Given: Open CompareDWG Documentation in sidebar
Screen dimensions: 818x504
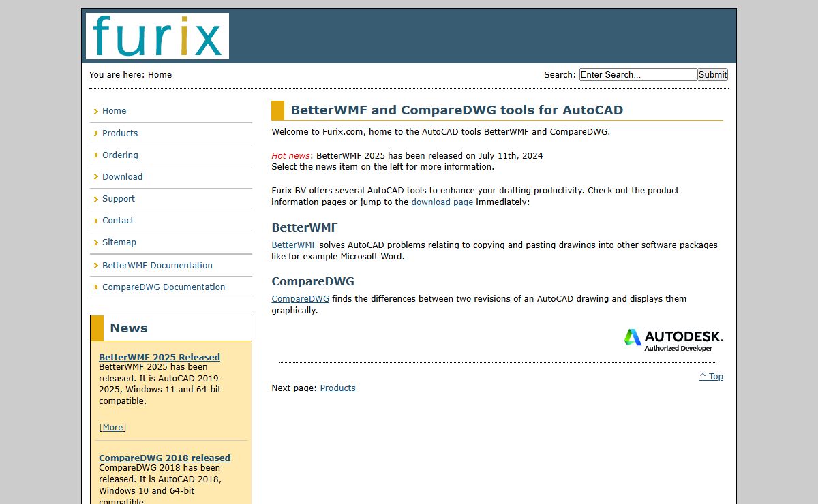Looking at the screenshot, I should click(164, 287).
